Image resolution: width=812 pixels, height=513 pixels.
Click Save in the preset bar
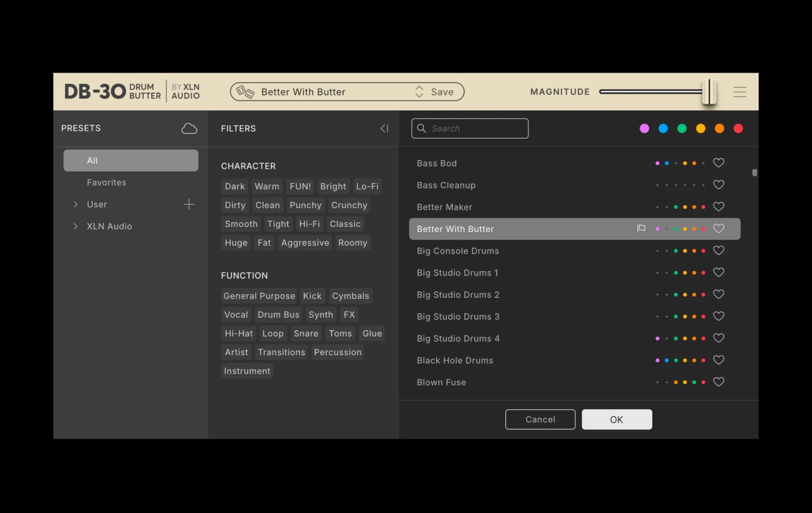[x=442, y=92]
